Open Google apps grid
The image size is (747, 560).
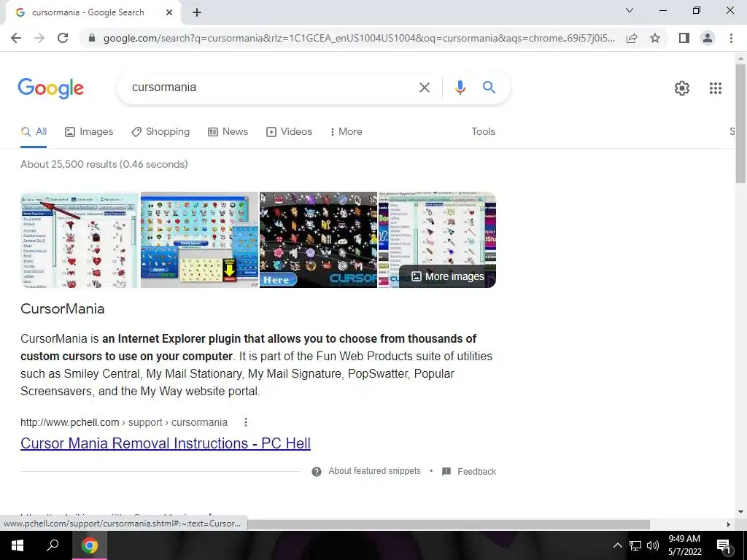pos(716,88)
